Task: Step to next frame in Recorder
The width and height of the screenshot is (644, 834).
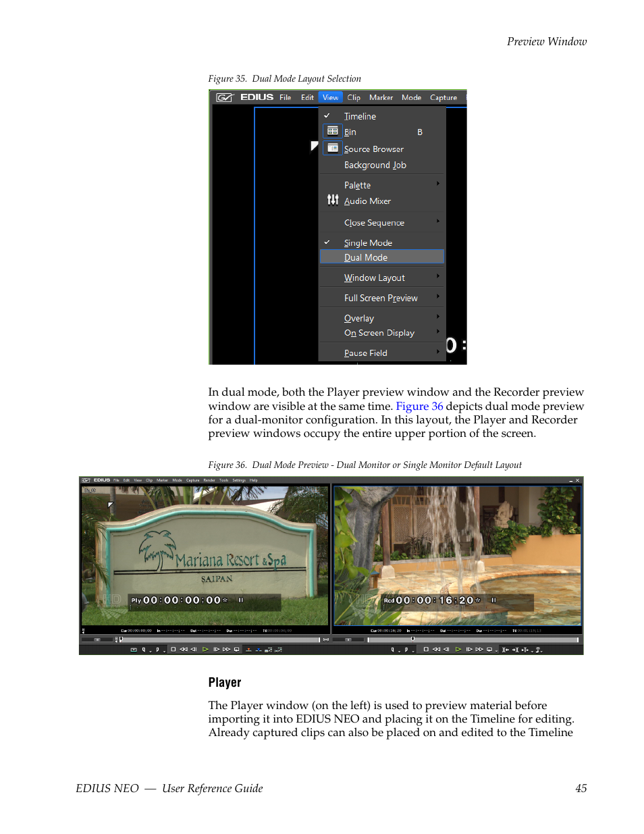Action: (469, 650)
